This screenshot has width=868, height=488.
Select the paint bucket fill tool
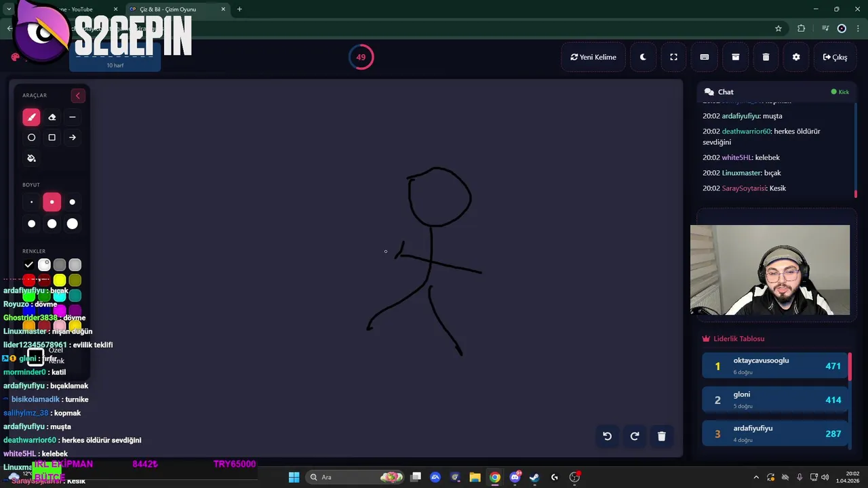click(31, 158)
